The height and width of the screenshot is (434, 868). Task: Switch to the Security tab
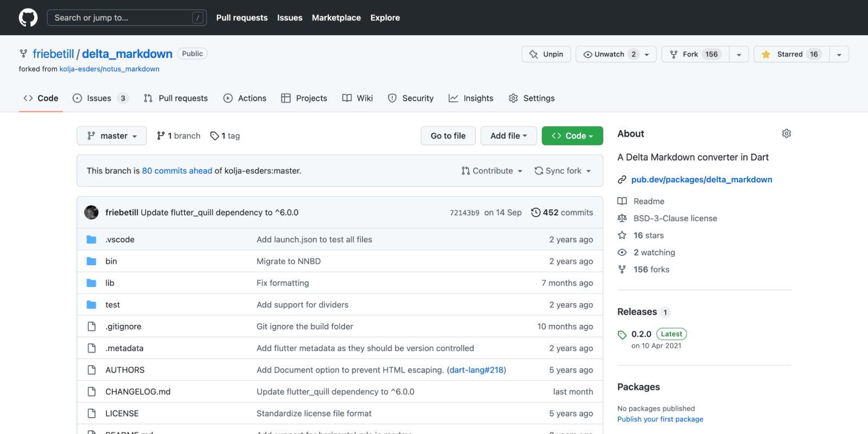[x=411, y=98]
